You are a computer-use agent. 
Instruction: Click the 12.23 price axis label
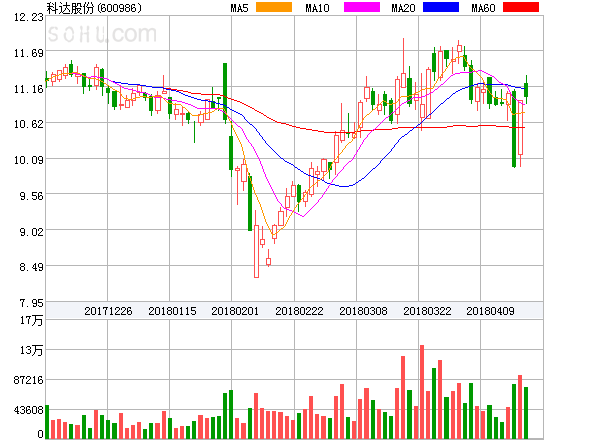[x=29, y=17]
